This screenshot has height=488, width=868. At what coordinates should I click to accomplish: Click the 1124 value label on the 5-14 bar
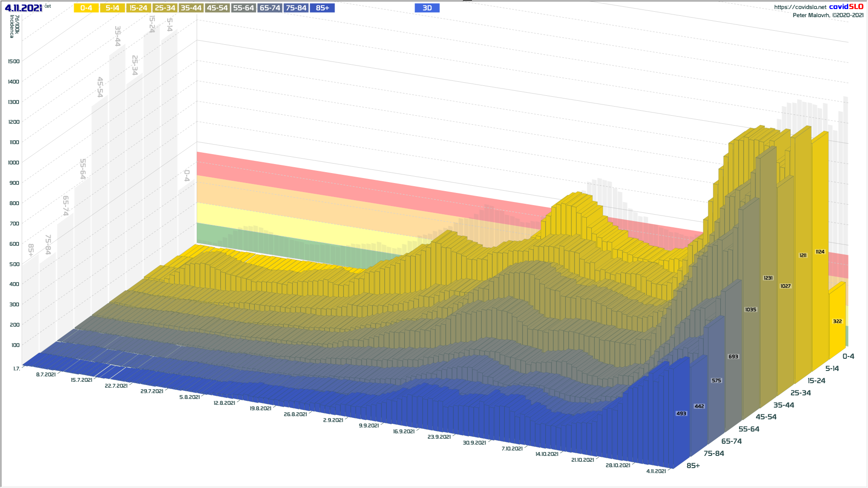pyautogui.click(x=820, y=252)
